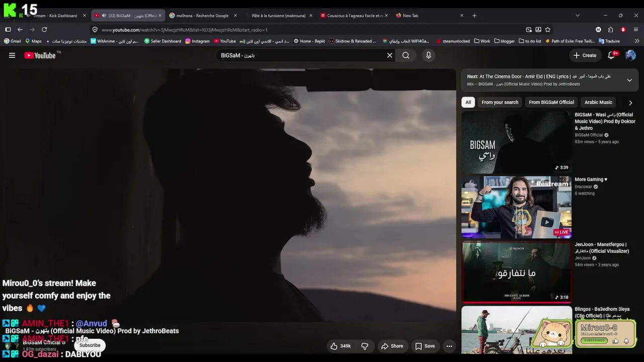Play the BiGSaM Wasi video thumbnail
This screenshot has height=362, width=644.
516,142
